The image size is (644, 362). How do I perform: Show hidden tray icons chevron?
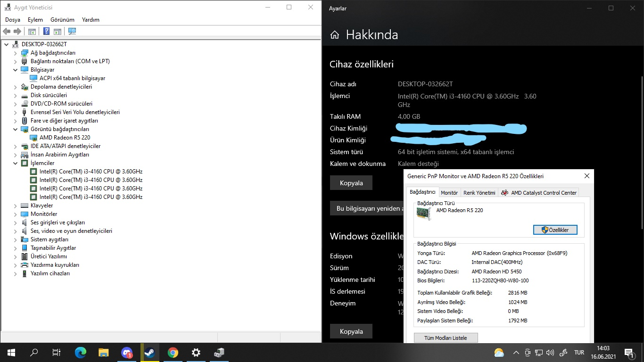(x=516, y=353)
